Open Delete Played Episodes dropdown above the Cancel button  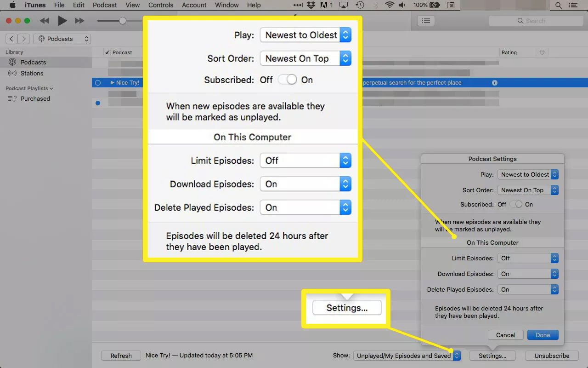pyautogui.click(x=528, y=289)
